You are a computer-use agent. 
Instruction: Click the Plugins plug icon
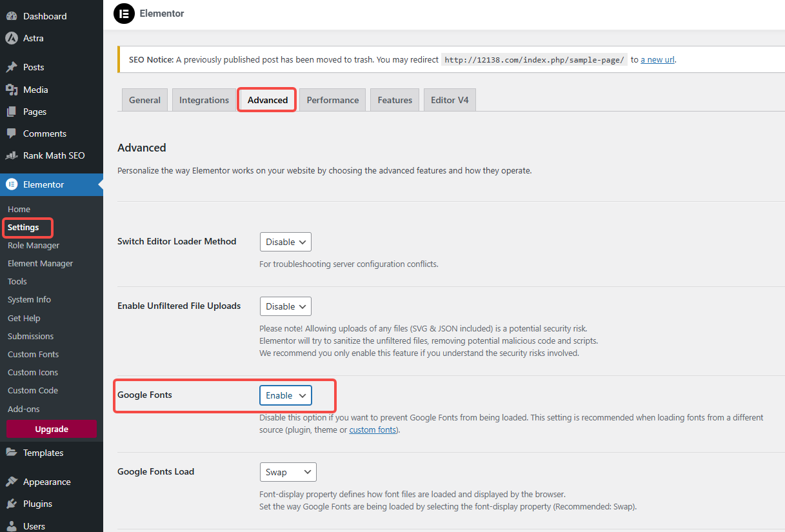(x=12, y=504)
